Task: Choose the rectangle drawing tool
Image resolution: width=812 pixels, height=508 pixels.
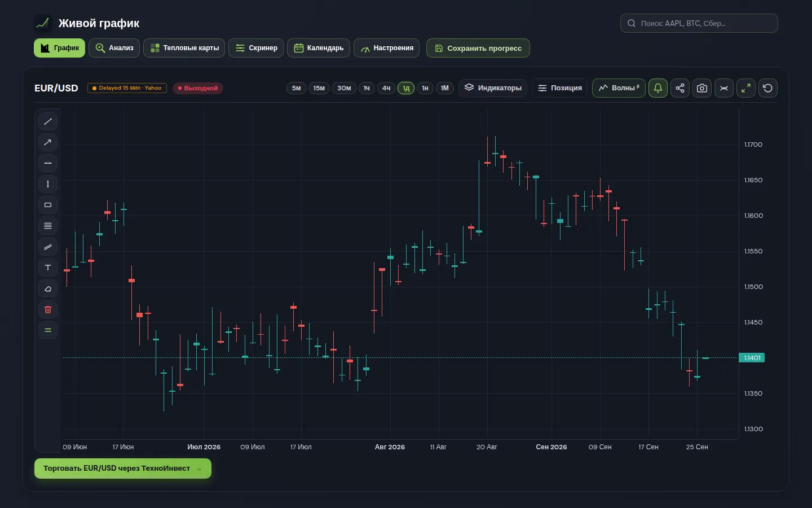Action: point(48,205)
